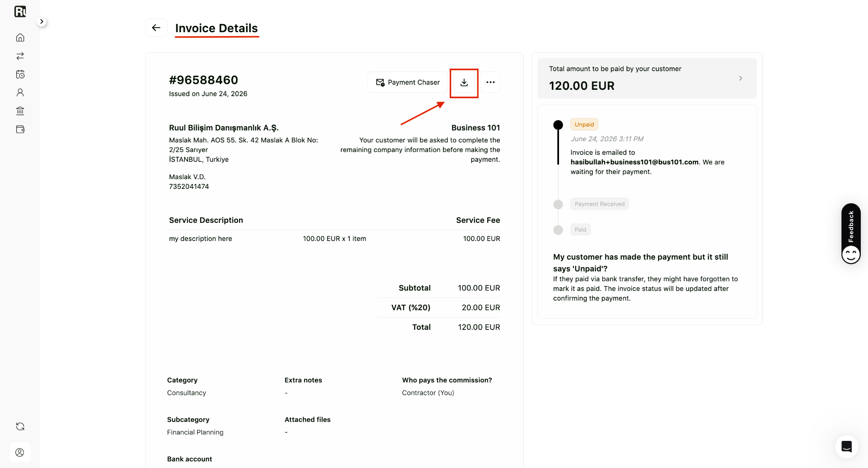This screenshot has width=868, height=468.
Task: Click the 'Maslak V.D.' tax office text
Action: pyautogui.click(x=187, y=177)
